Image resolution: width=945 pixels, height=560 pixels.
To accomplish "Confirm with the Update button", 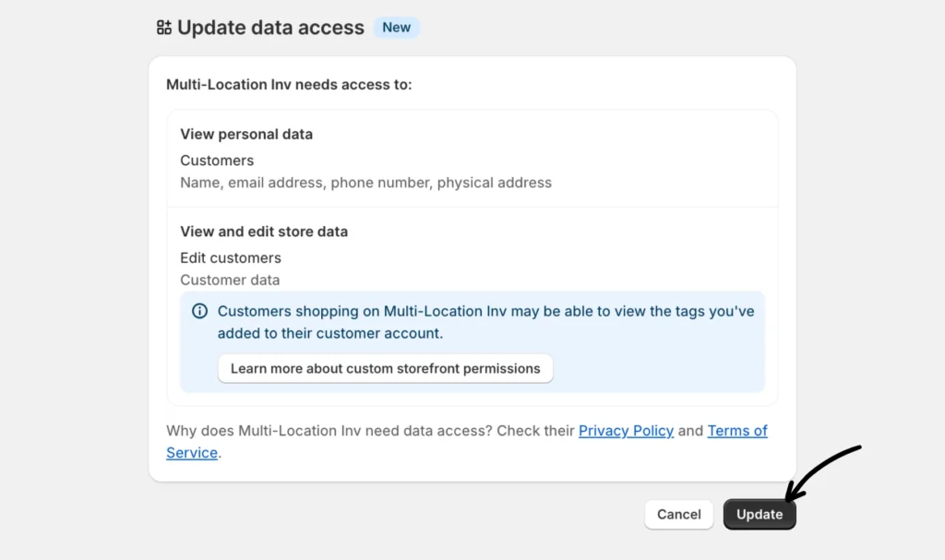I will [x=759, y=515].
